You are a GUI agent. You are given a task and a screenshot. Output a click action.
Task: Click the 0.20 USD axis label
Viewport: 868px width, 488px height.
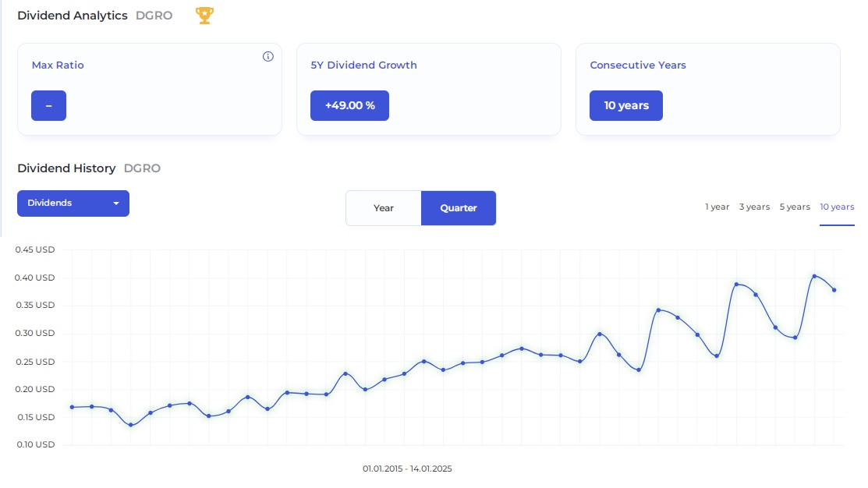click(35, 389)
